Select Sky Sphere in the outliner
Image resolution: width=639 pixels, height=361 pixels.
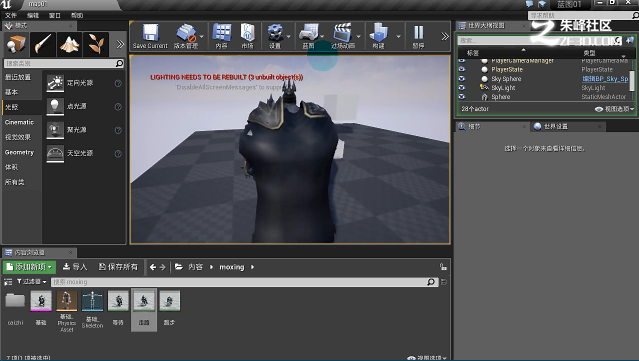(x=506, y=79)
